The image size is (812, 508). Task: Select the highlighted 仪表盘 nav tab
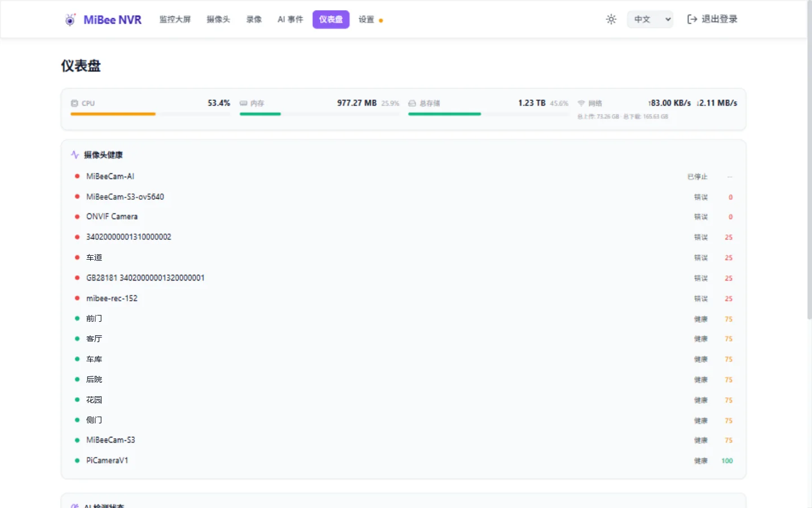click(x=331, y=19)
